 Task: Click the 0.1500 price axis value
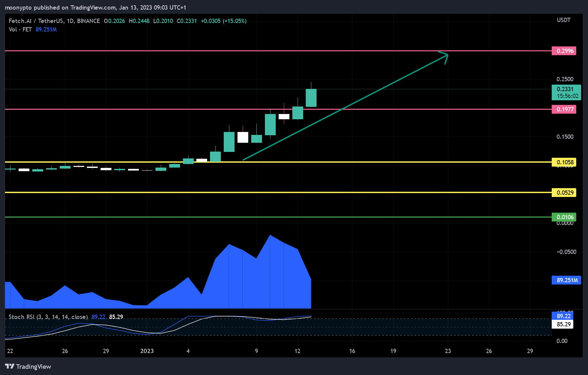point(565,137)
